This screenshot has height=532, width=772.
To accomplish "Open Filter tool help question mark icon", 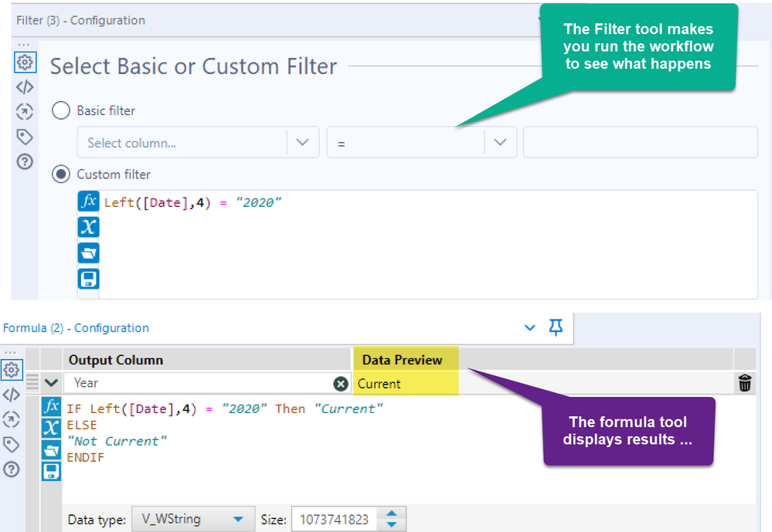I will coord(25,161).
